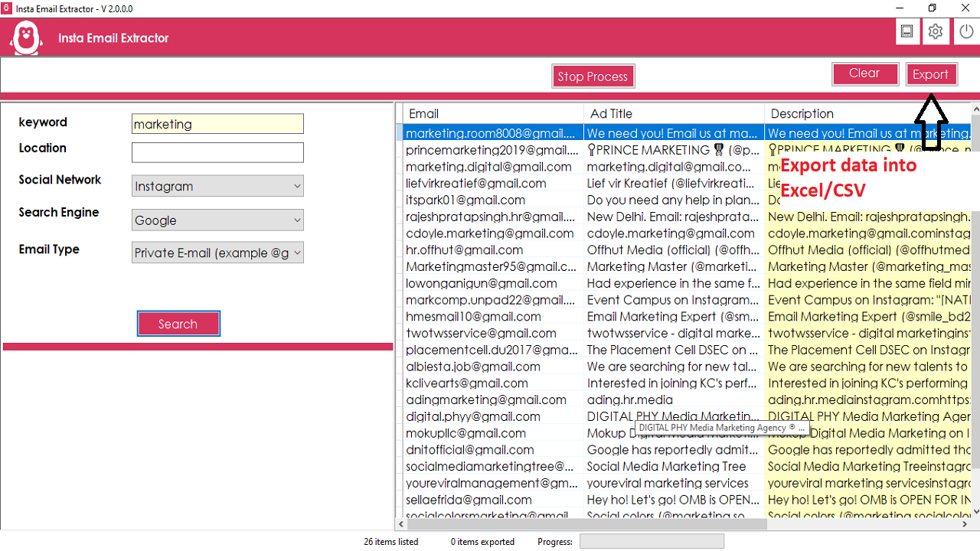
Task: Select email mokupllc@gmail.com
Action: (494, 433)
